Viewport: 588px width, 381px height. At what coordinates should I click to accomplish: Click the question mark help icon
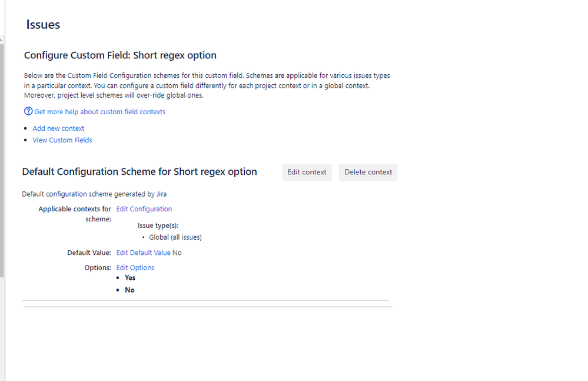28,111
